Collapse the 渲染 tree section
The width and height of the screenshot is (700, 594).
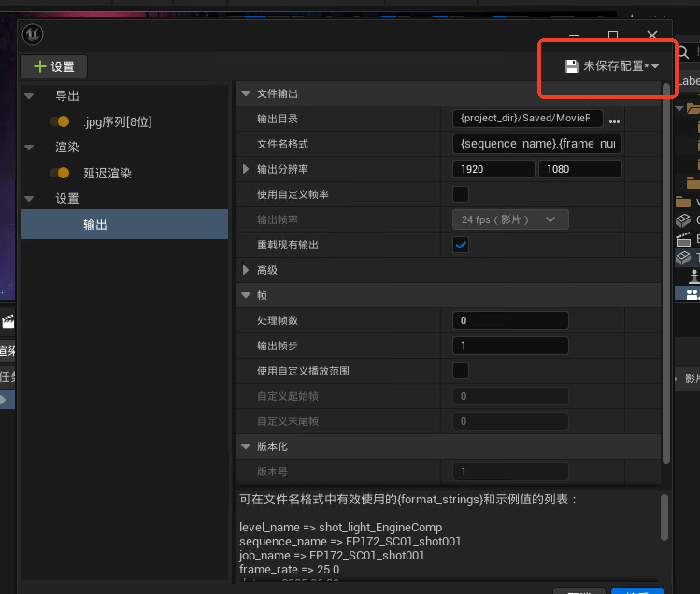point(30,147)
